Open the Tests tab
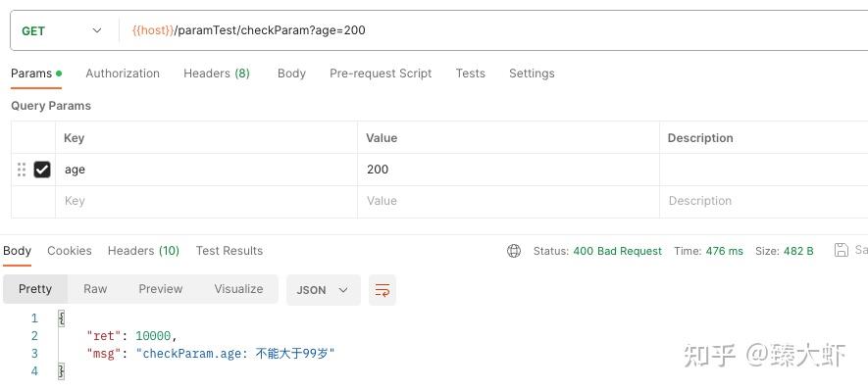The height and width of the screenshot is (391, 868). pos(470,73)
